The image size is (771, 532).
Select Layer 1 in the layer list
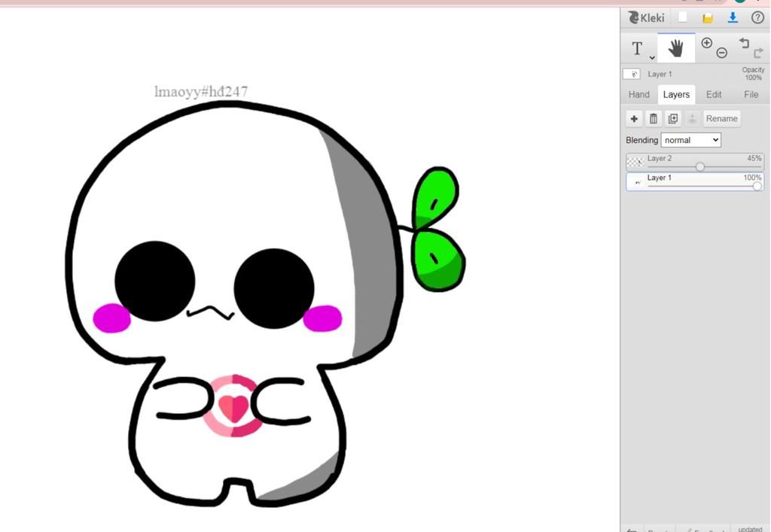(x=695, y=181)
